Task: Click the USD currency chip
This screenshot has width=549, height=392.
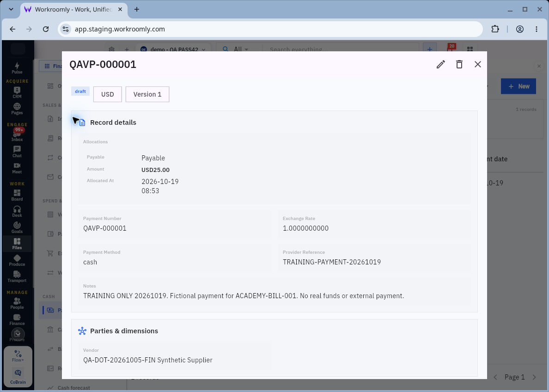Action: pyautogui.click(x=108, y=94)
